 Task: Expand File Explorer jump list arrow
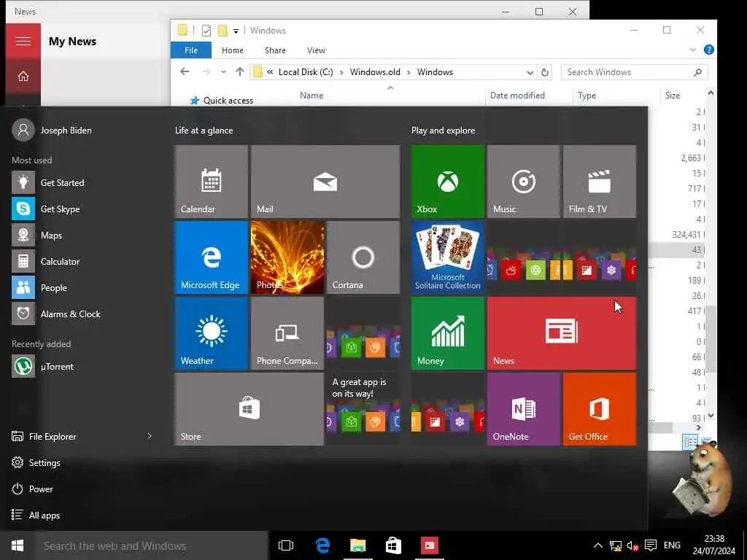pos(150,436)
